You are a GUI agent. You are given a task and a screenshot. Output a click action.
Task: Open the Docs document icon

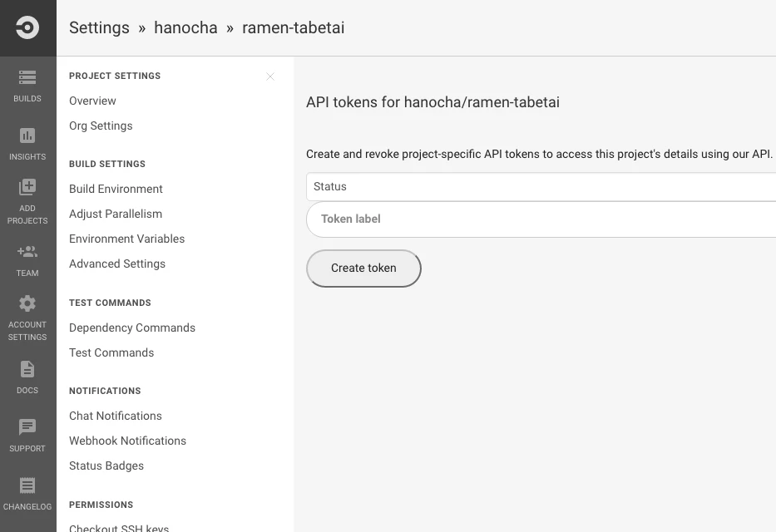coord(27,369)
